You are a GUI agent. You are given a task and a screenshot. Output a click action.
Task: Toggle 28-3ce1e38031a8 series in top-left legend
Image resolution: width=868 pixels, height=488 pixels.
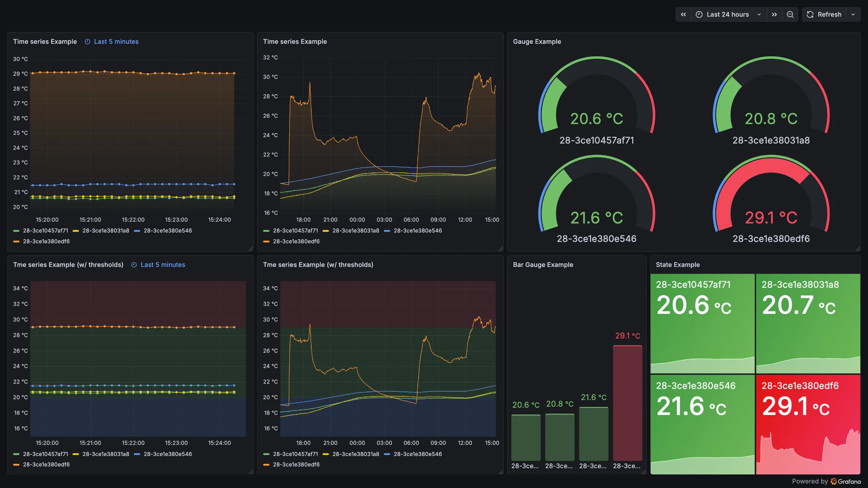pos(106,231)
